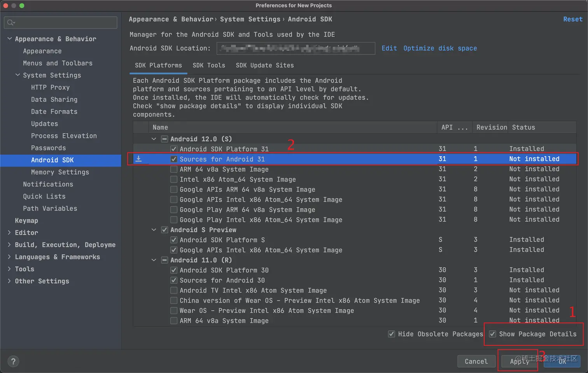Click the Reset link
Image resolution: width=588 pixels, height=373 pixels.
[x=573, y=19]
